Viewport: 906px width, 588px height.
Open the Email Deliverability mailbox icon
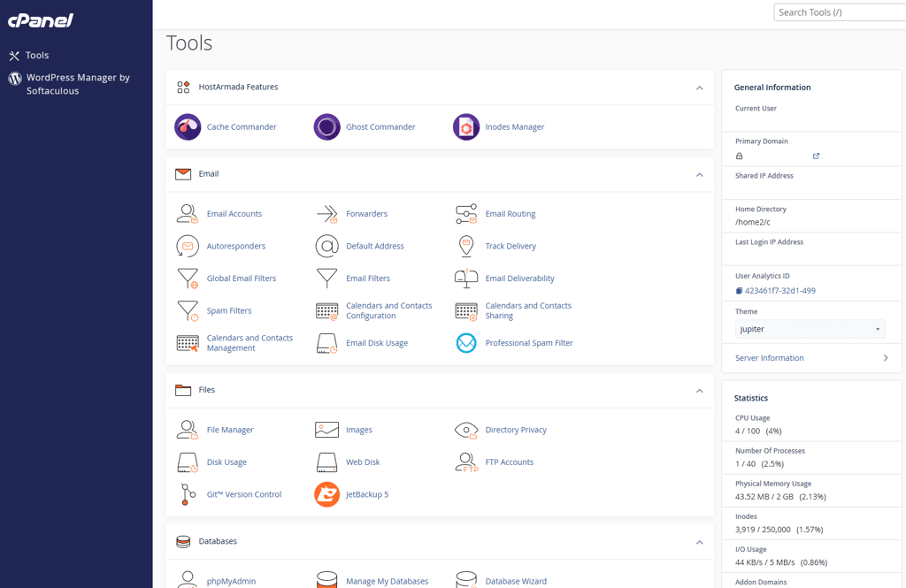(x=466, y=279)
